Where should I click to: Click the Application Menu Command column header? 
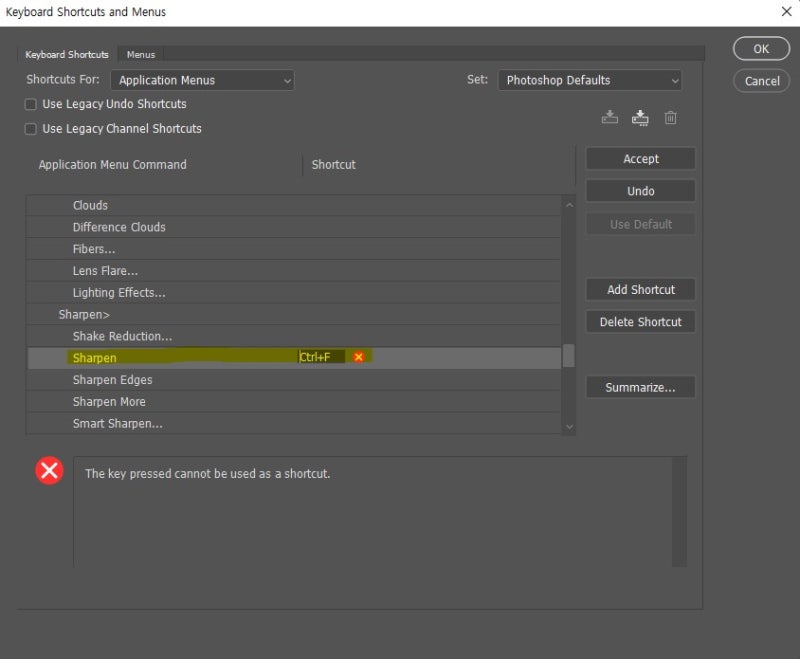tap(113, 165)
